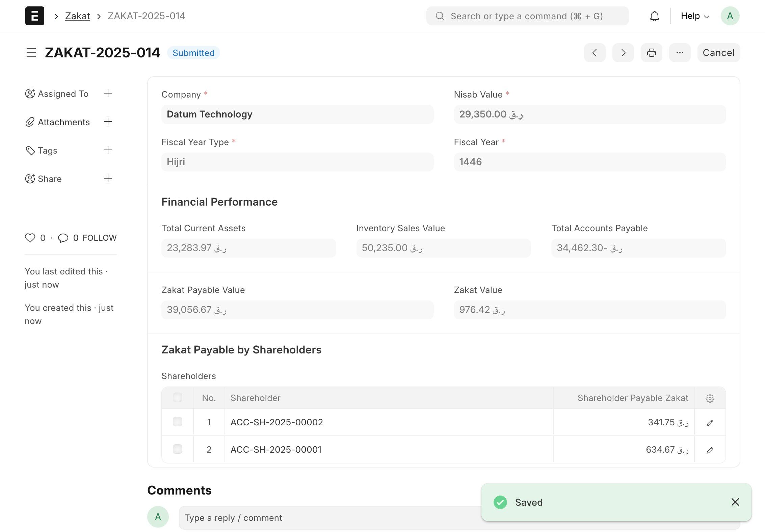765x532 pixels.
Task: Go to next document chevron
Action: pos(623,53)
